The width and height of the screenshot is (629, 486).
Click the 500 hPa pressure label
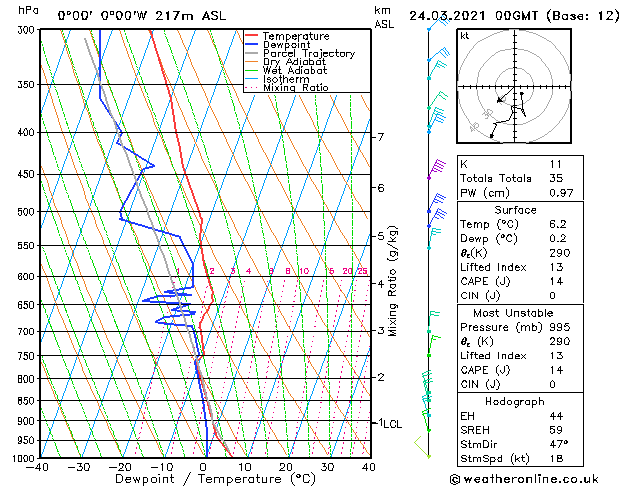pyautogui.click(x=28, y=212)
